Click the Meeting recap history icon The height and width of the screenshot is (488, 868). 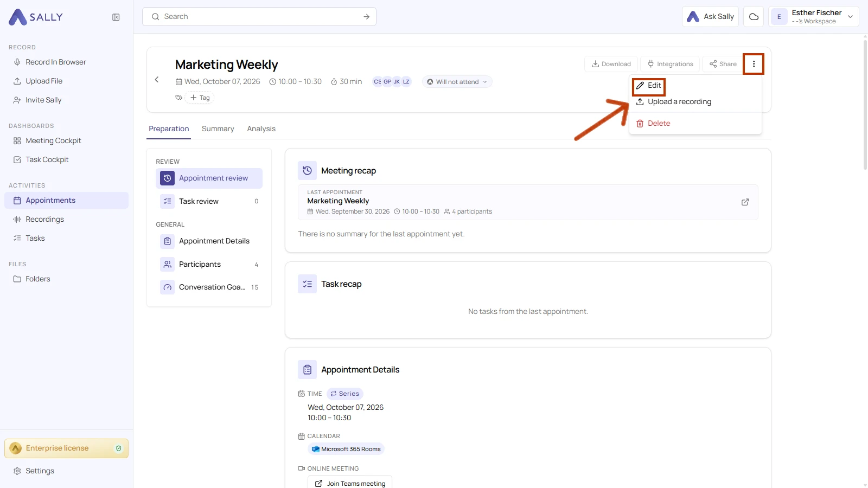307,170
